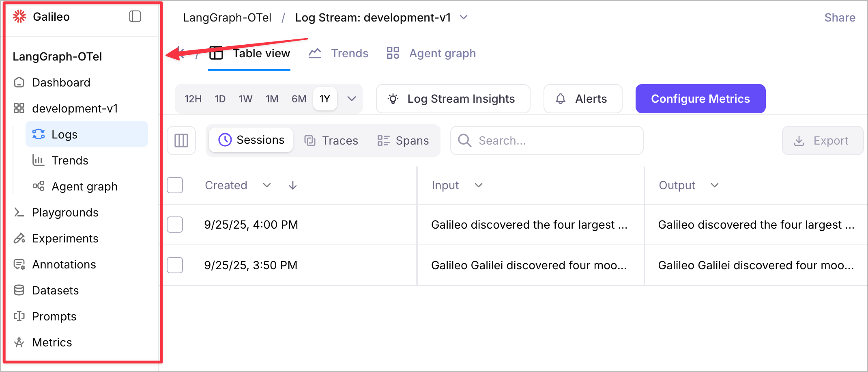Open the Created column dropdown chevron
This screenshot has height=372, width=868.
266,185
